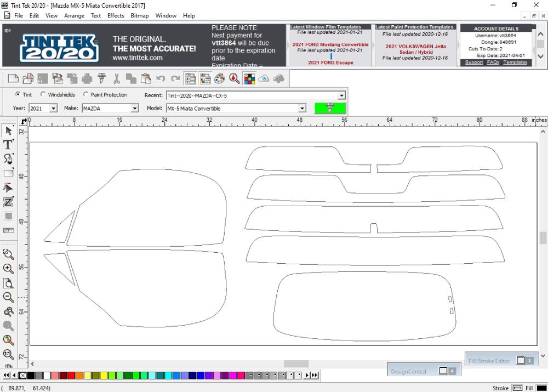548x392 pixels.
Task: Select the Zoom In magnifier tool
Action: (8, 269)
